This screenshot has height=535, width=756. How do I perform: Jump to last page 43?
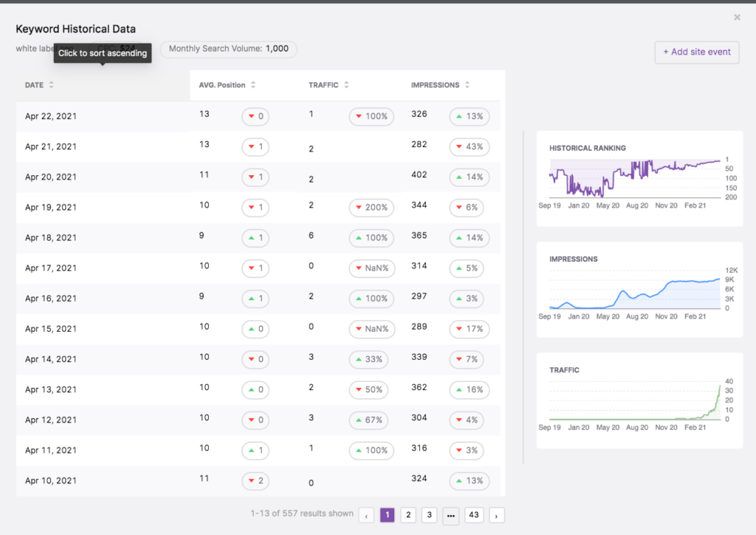[474, 515]
